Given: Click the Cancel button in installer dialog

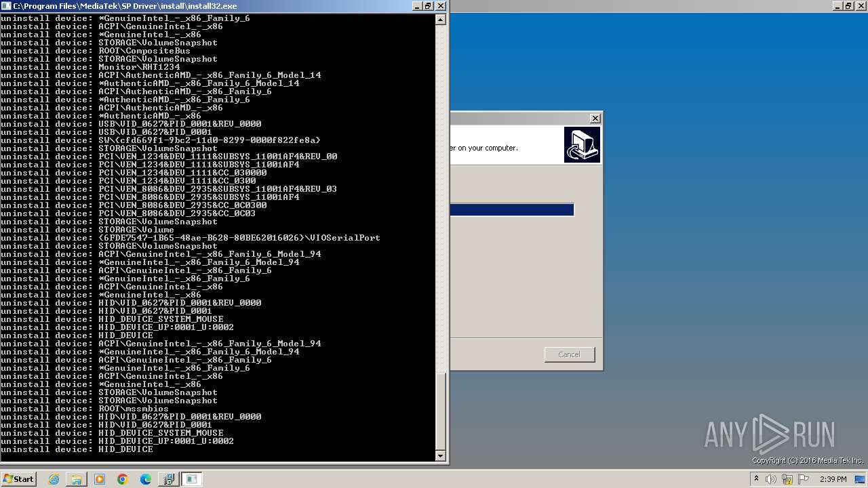Looking at the screenshot, I should pos(570,354).
